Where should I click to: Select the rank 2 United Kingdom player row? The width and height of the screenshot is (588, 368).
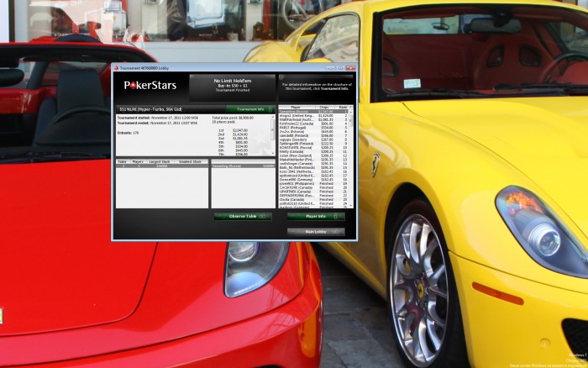(x=314, y=116)
